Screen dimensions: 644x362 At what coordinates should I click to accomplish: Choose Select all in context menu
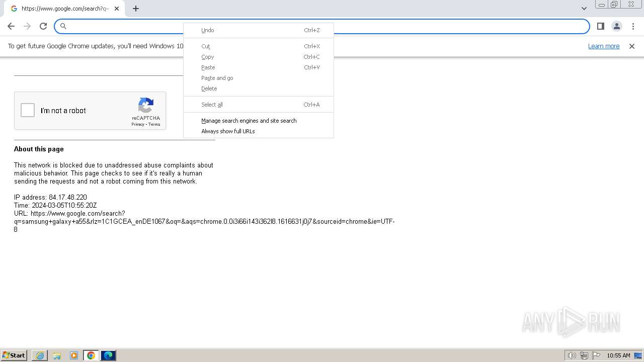coord(259,105)
